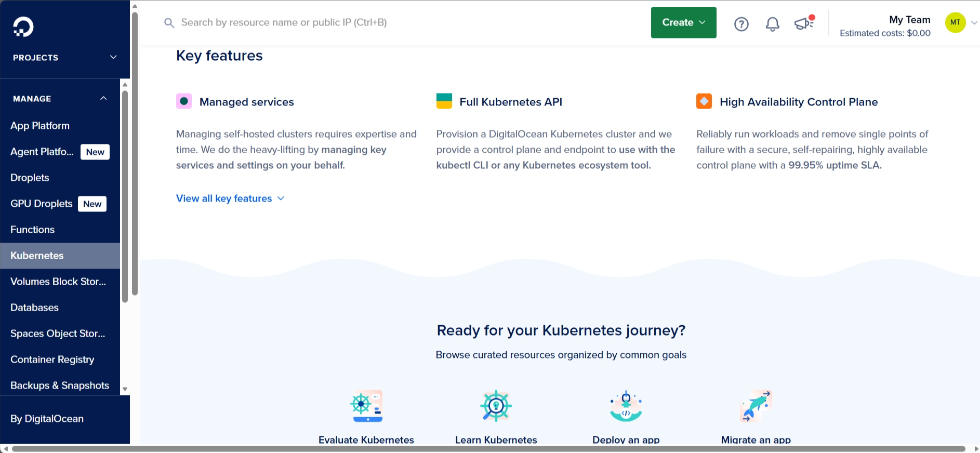
Task: Click the search magnifier icon
Action: (169, 23)
